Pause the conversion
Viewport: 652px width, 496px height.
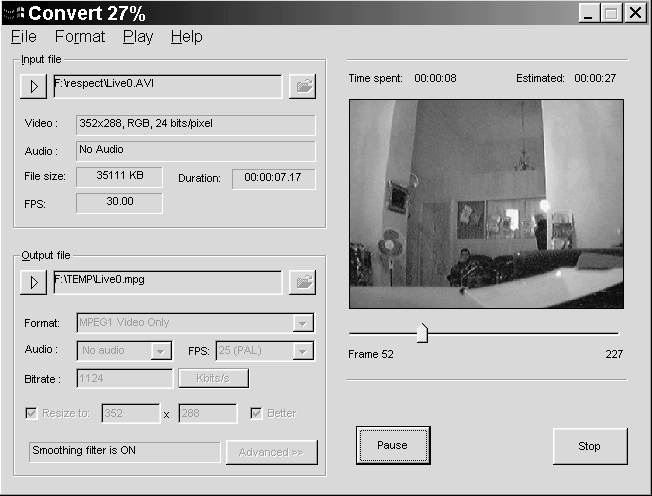tap(393, 445)
